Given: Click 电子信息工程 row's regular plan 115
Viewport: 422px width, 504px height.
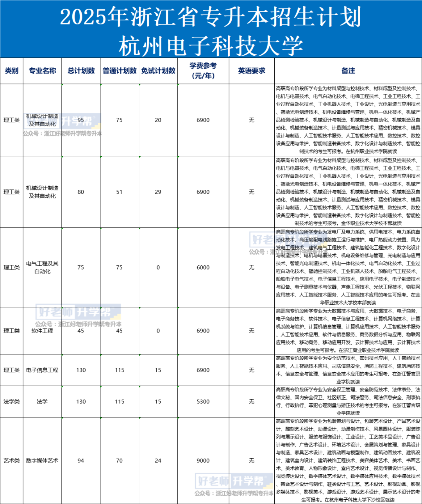Looking at the screenshot, I should pos(120,370).
